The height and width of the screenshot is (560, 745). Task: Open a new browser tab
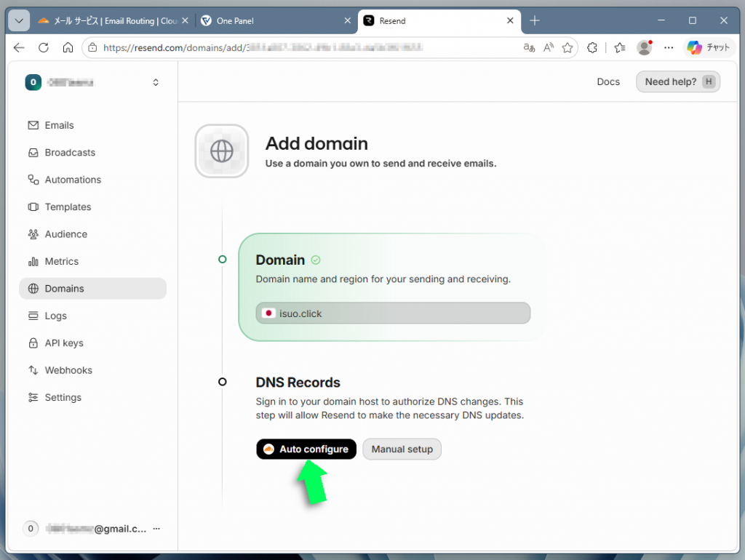tap(535, 20)
